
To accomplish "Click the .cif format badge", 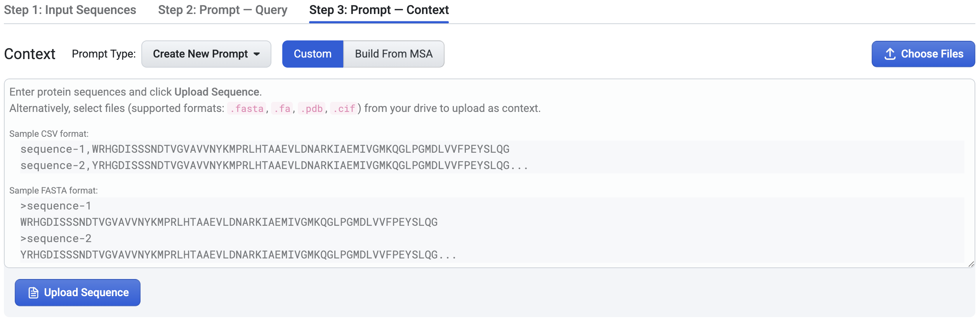I will pos(343,108).
